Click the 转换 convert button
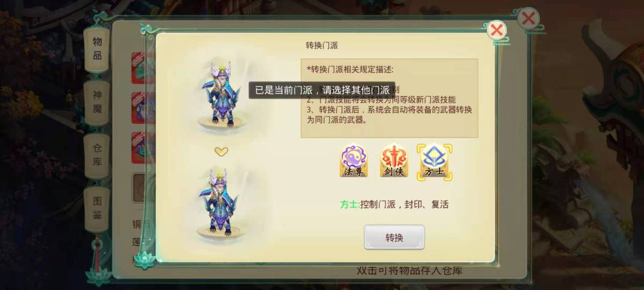Image resolution: width=644 pixels, height=290 pixels. pyautogui.click(x=394, y=237)
